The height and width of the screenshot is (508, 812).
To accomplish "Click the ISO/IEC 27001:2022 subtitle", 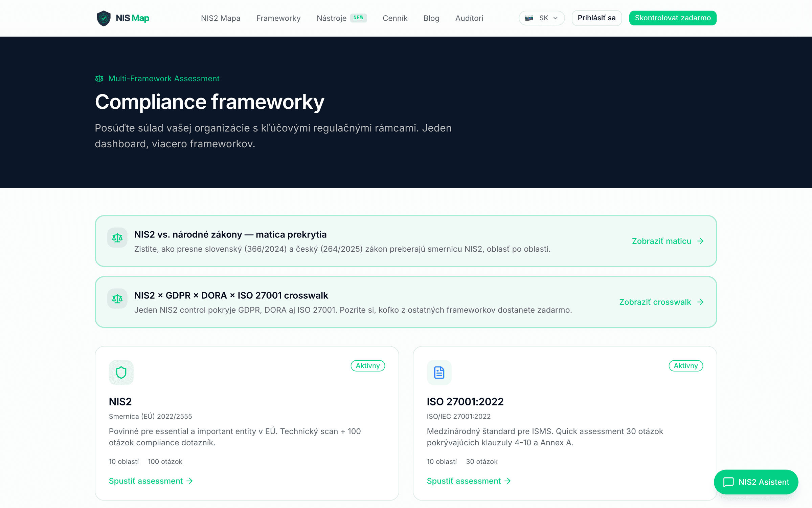I will 459,417.
